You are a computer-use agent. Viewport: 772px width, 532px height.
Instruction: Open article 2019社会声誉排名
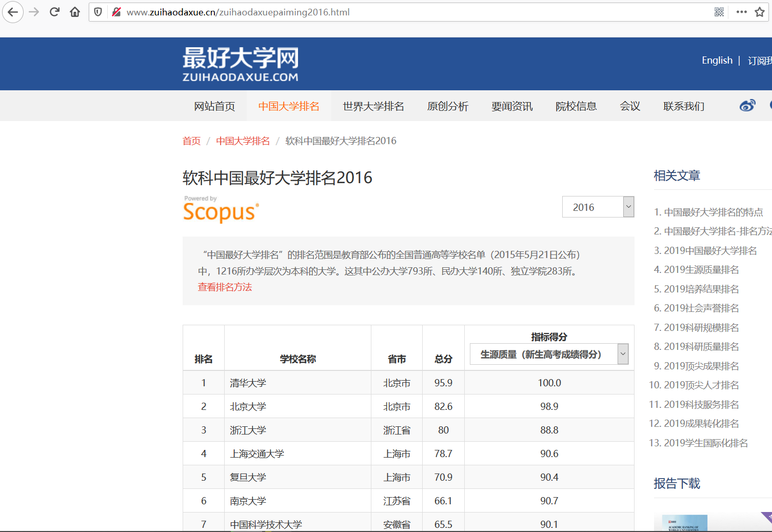tap(701, 308)
